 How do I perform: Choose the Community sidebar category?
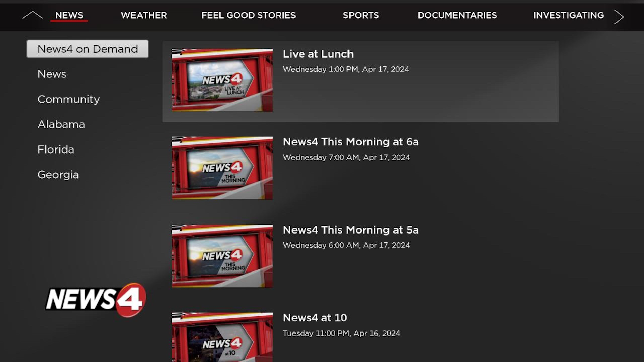tap(69, 99)
